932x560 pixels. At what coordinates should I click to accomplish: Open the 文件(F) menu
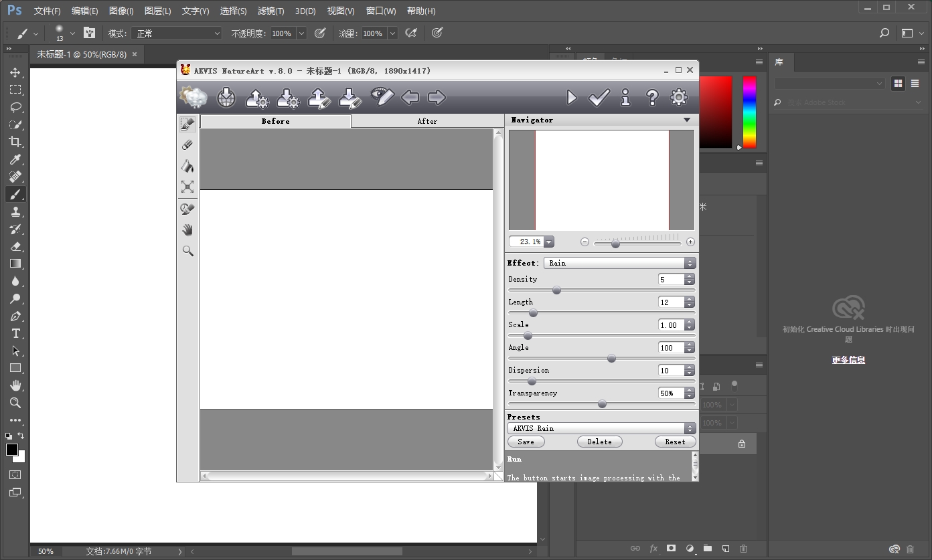coord(47,11)
